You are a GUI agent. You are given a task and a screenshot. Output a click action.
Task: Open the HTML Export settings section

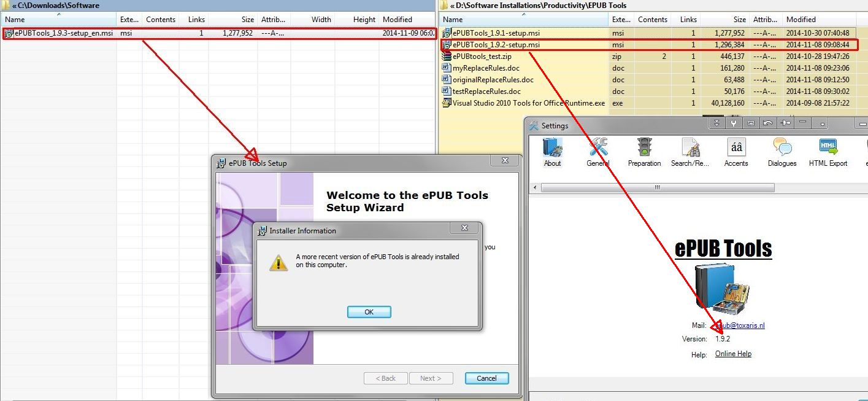828,152
